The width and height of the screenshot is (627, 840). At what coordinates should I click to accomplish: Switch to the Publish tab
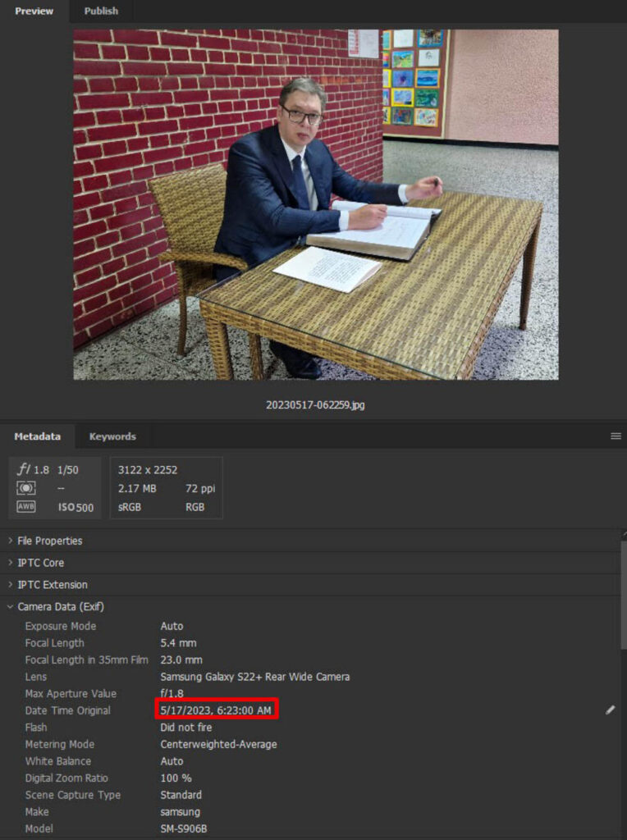point(101,11)
